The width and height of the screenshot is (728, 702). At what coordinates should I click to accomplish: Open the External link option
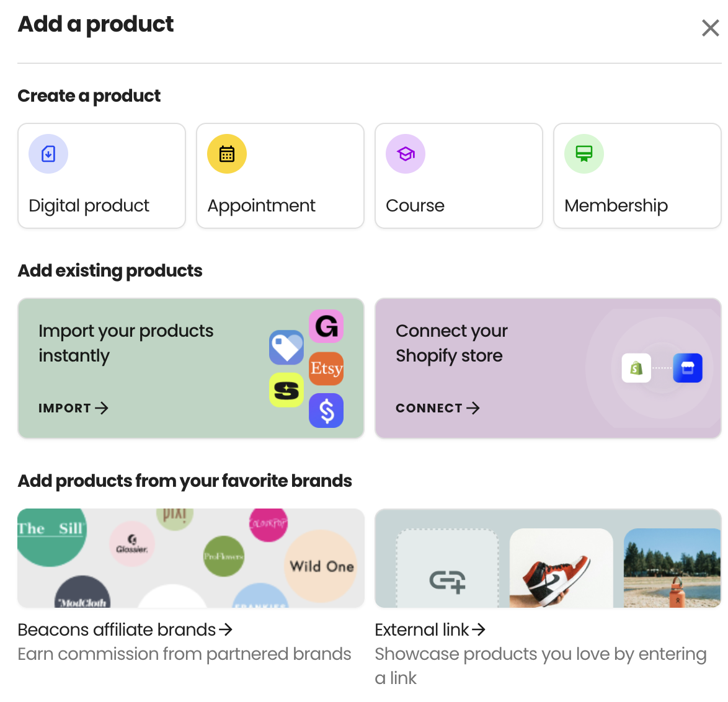point(430,629)
